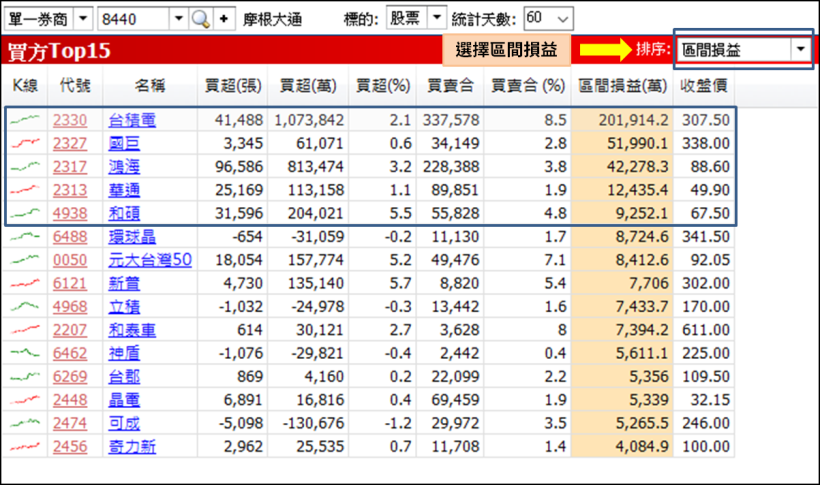Open stock code link 2317
Viewport: 820px width, 485px height.
(x=70, y=167)
